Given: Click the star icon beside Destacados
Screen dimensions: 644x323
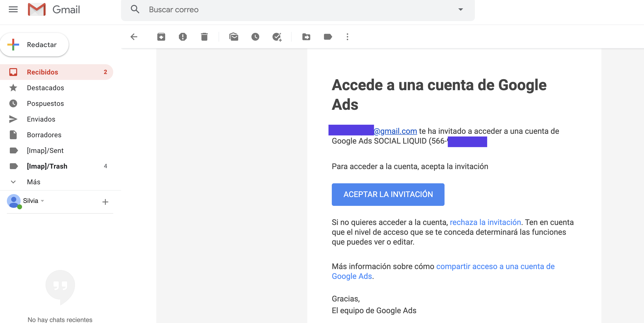Looking at the screenshot, I should click(x=13, y=88).
